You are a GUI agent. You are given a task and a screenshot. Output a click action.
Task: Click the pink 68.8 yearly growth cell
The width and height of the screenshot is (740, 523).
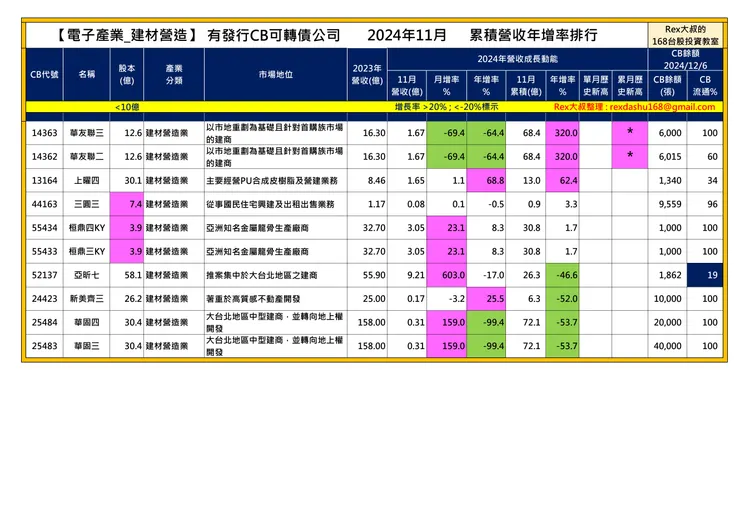click(x=486, y=180)
